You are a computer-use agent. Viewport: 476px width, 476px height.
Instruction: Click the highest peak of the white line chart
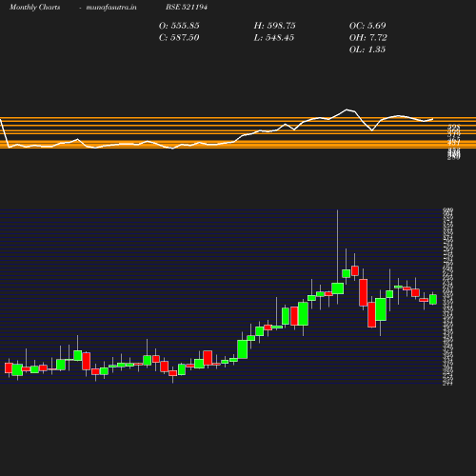click(347, 109)
